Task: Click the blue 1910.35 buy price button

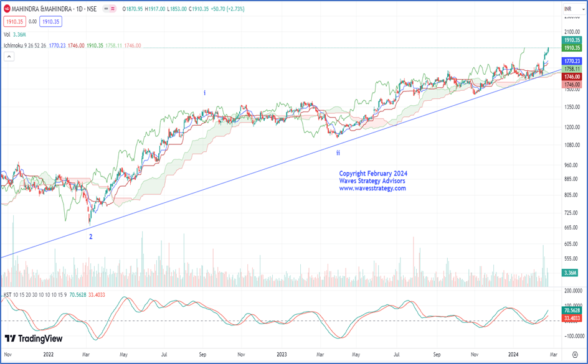Action: tap(50, 22)
